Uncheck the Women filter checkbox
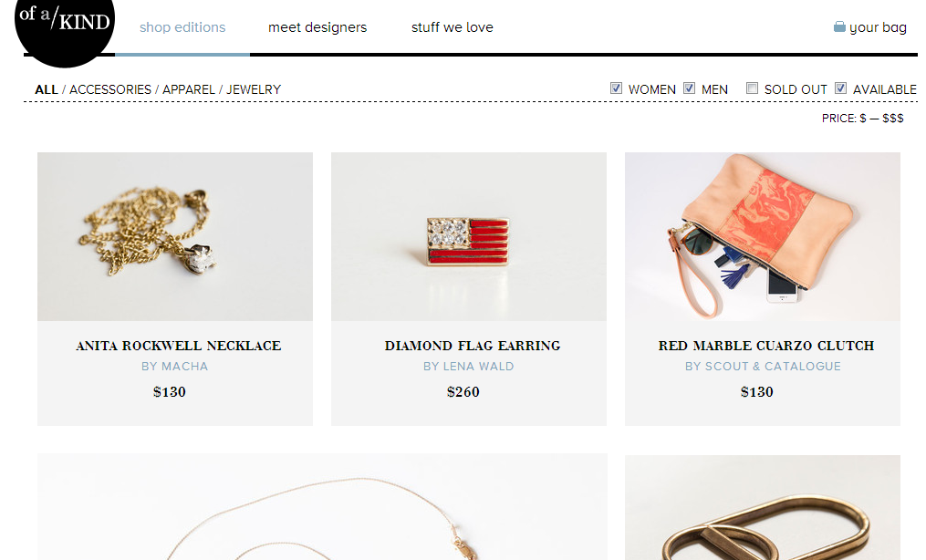Viewport: 926px width, 560px height. (x=616, y=88)
